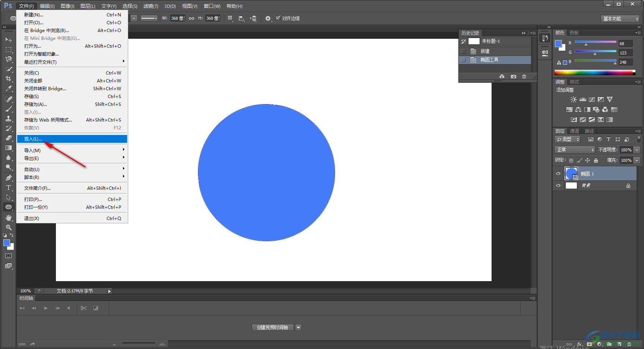Click the 椭圆 1 layer thumbnail
Image resolution: width=644 pixels, height=349 pixels.
[571, 173]
